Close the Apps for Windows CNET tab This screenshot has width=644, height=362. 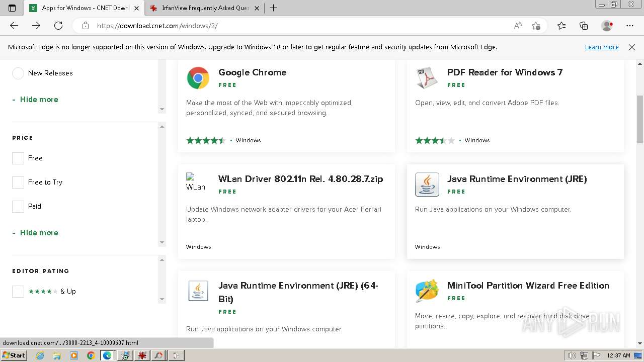pyautogui.click(x=136, y=8)
